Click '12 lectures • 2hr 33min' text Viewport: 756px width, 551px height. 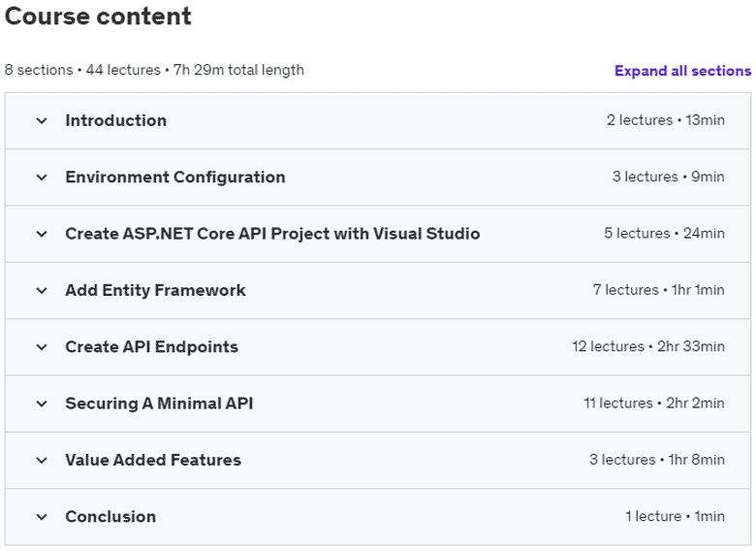tap(648, 346)
